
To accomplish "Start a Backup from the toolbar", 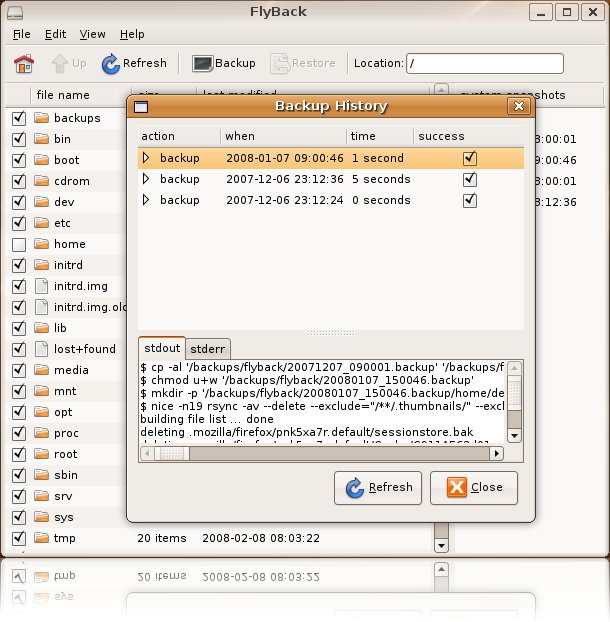I will (224, 63).
